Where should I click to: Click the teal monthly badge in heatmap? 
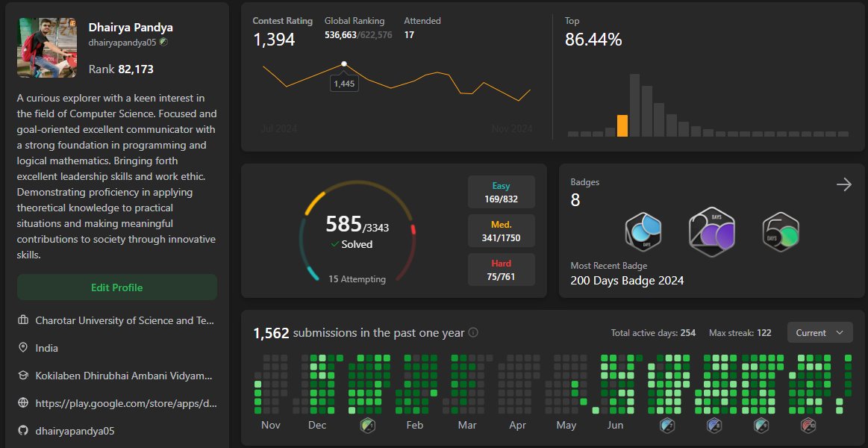pos(761,426)
